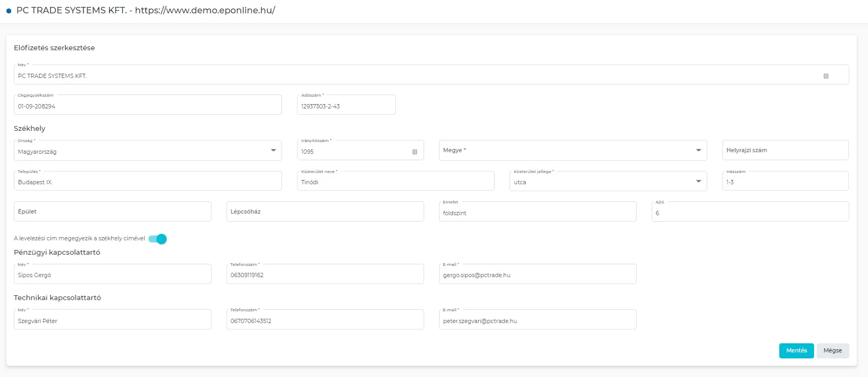
Task: Open the Közterület jellege dropdown
Action: point(608,182)
